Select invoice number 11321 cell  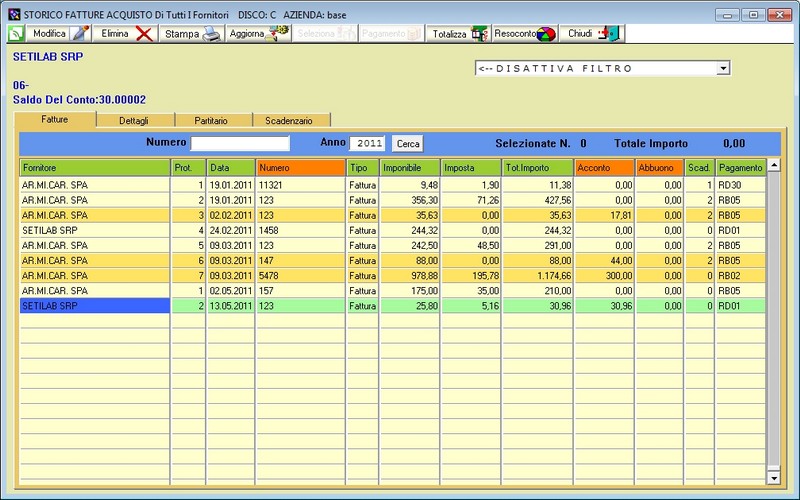[x=301, y=185]
